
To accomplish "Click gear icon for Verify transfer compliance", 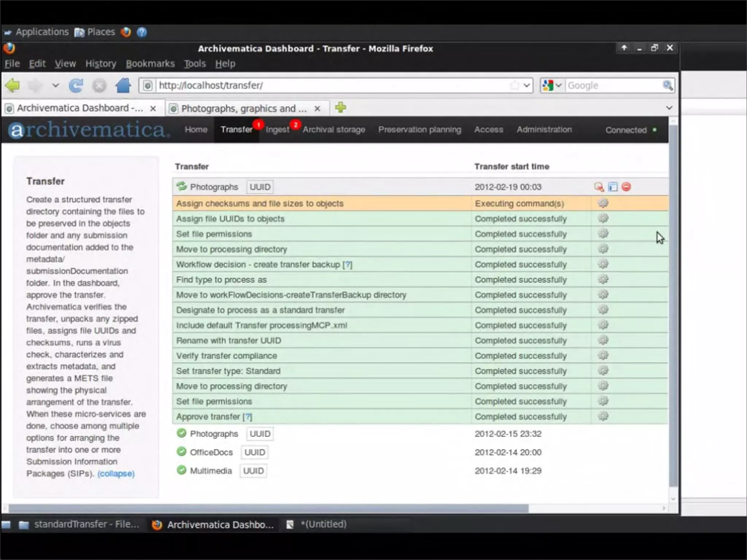I will click(603, 355).
